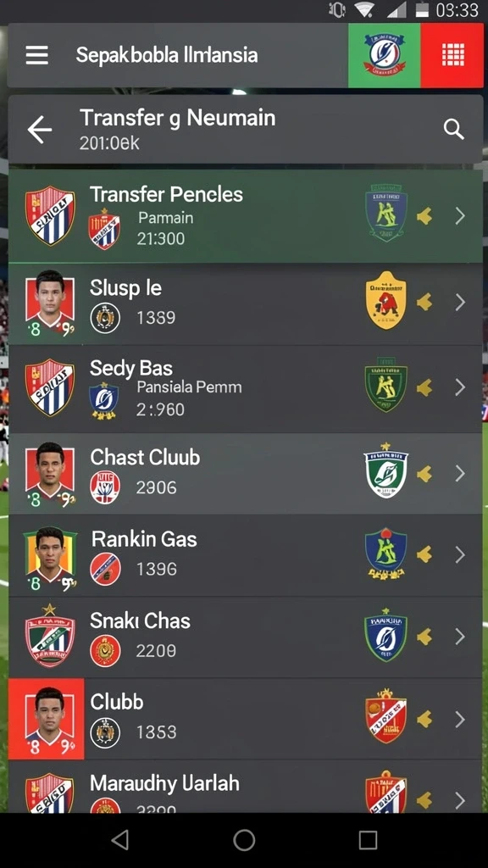Select the Chast Cluub list entry
Image resolution: width=488 pixels, height=868 pixels.
click(x=246, y=473)
